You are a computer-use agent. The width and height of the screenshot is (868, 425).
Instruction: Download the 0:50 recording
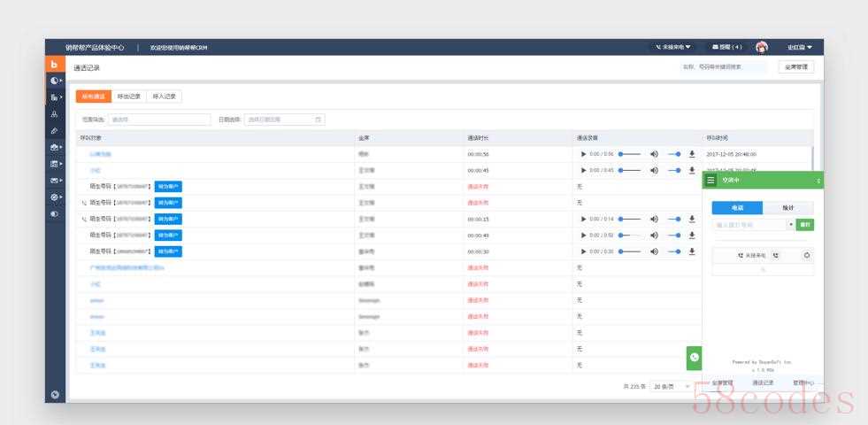(x=692, y=235)
